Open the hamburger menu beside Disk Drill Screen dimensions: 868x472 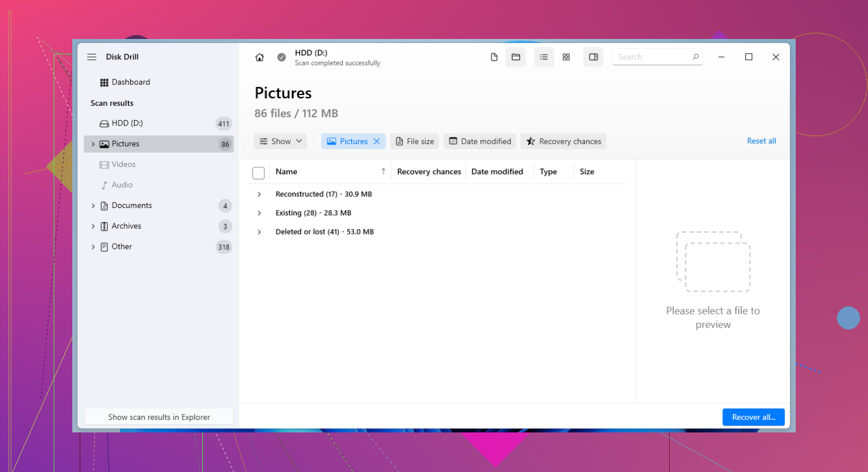click(92, 57)
